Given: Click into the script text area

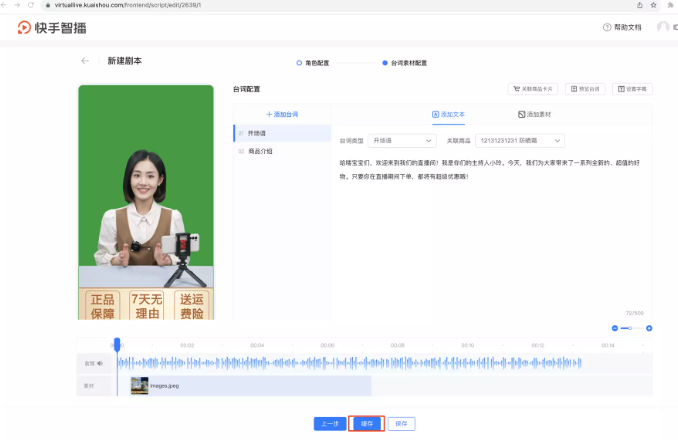Looking at the screenshot, I should click(x=491, y=234).
